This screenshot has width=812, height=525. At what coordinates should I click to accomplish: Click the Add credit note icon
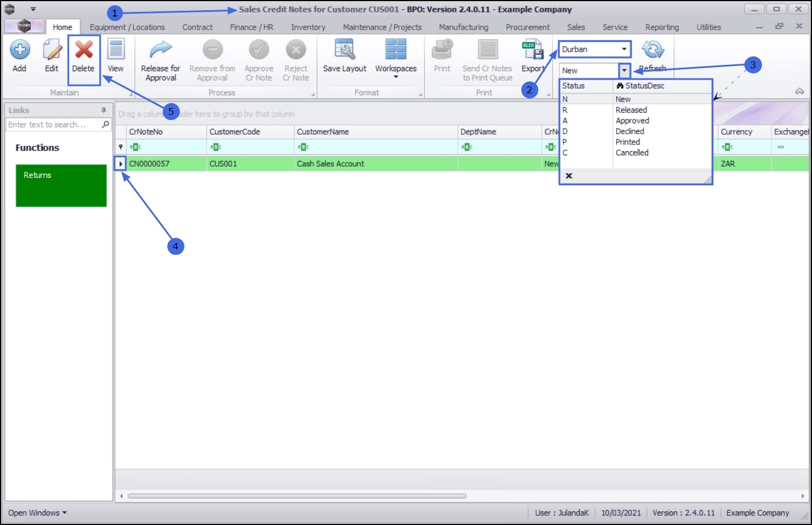point(19,50)
